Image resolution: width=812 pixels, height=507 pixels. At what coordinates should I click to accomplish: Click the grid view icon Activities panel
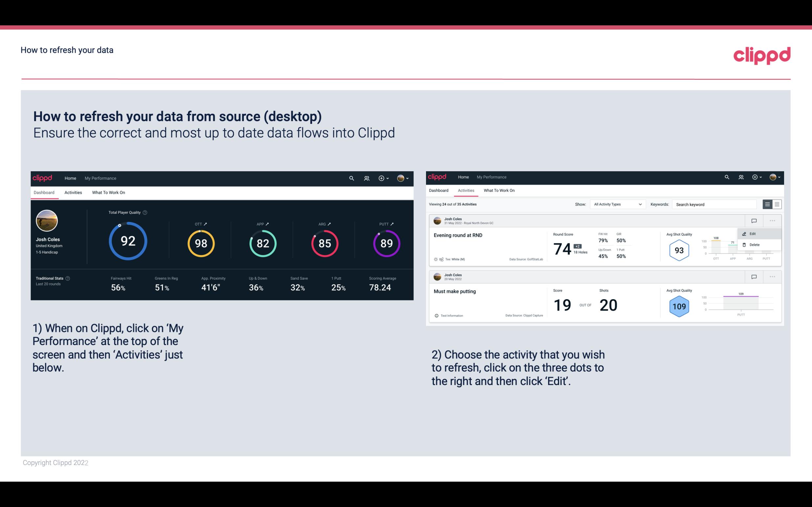pos(777,204)
